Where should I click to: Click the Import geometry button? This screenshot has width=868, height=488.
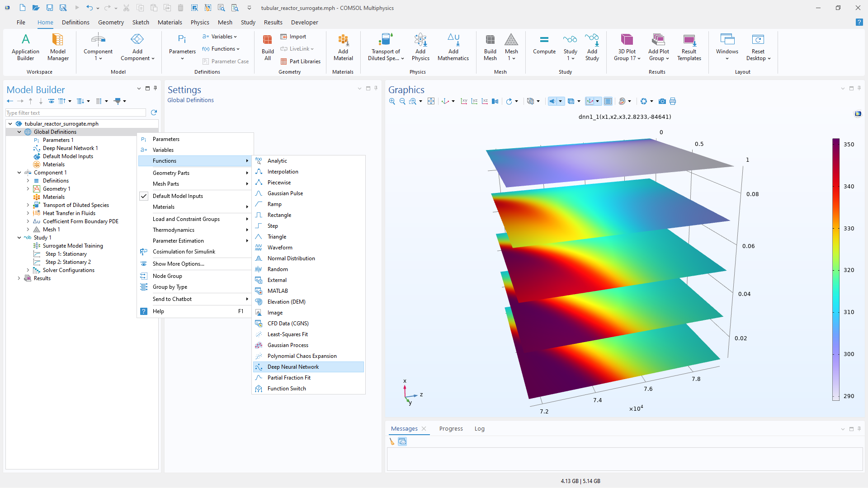293,37
